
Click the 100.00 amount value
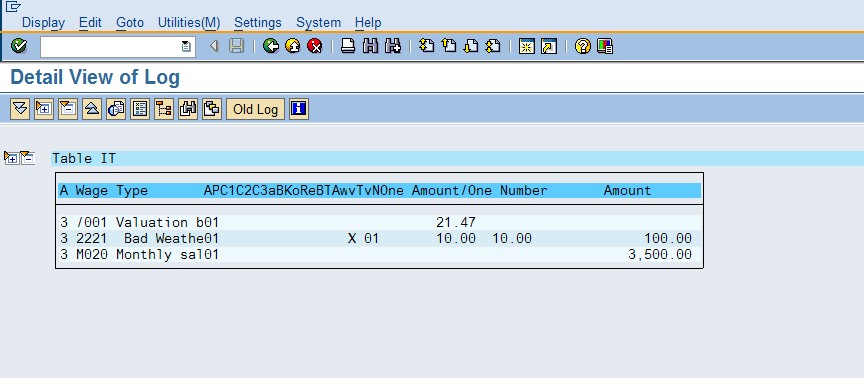tap(668, 239)
